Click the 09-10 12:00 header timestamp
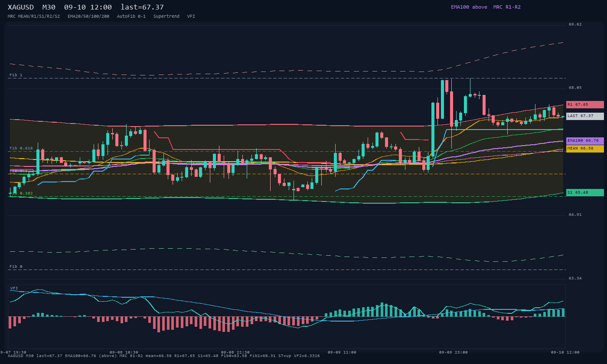This screenshot has height=364, width=607. tap(88, 7)
